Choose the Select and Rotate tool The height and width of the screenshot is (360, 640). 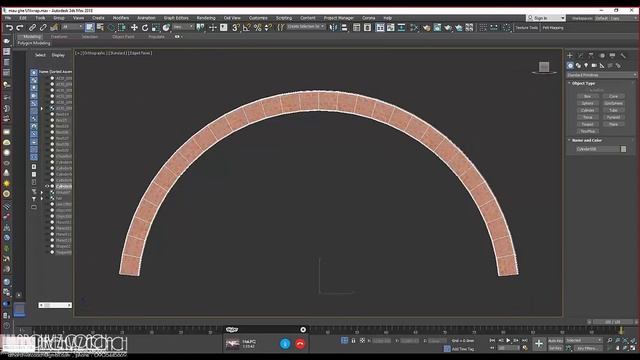tap(145, 27)
